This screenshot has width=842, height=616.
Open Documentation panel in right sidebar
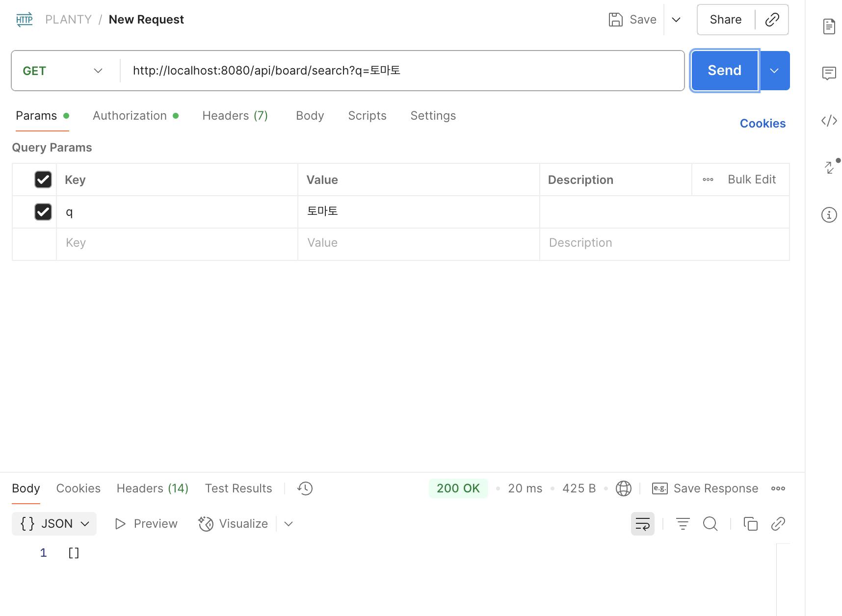click(x=829, y=26)
